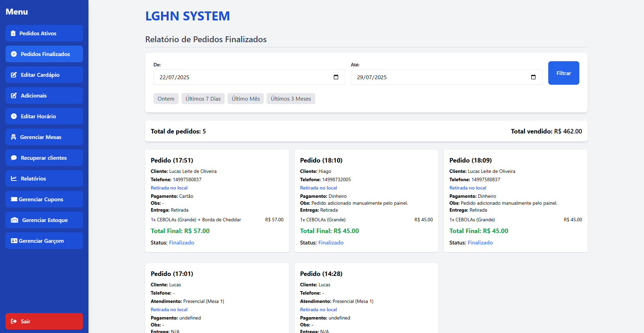Click the Pedido (17:51) heading

[x=172, y=160]
